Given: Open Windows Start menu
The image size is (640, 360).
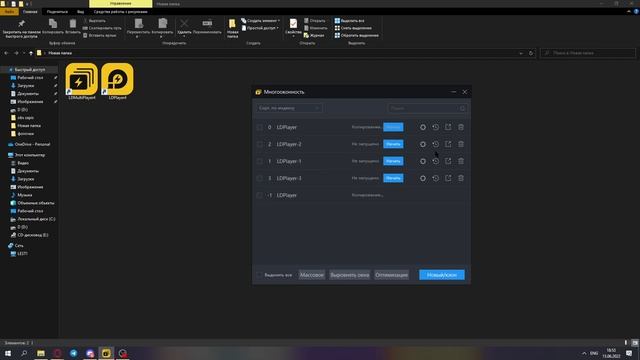Looking at the screenshot, I should tap(8, 353).
